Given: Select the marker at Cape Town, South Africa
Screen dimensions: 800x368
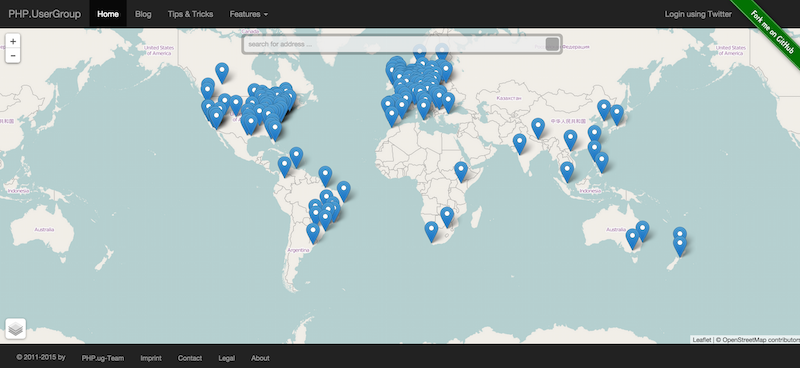Looking at the screenshot, I should (x=431, y=232).
